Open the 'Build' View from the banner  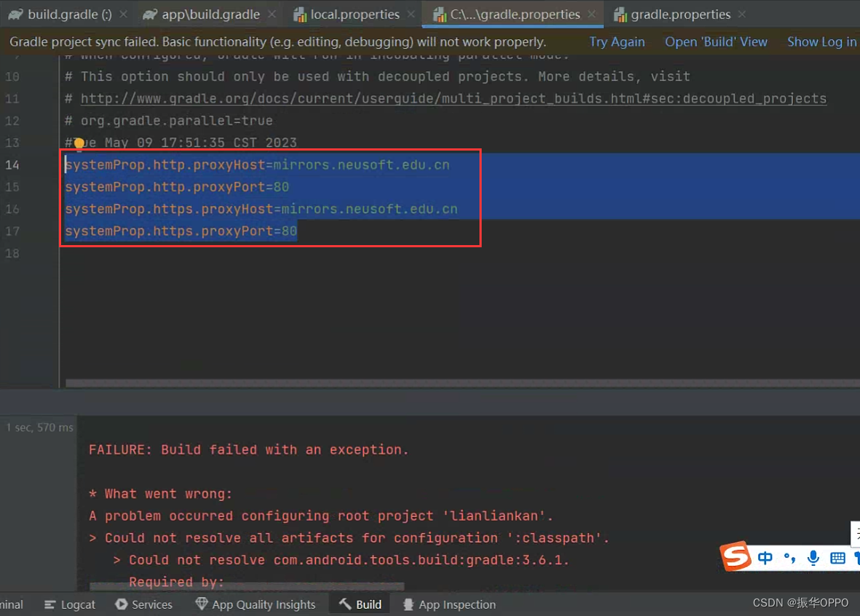click(715, 41)
